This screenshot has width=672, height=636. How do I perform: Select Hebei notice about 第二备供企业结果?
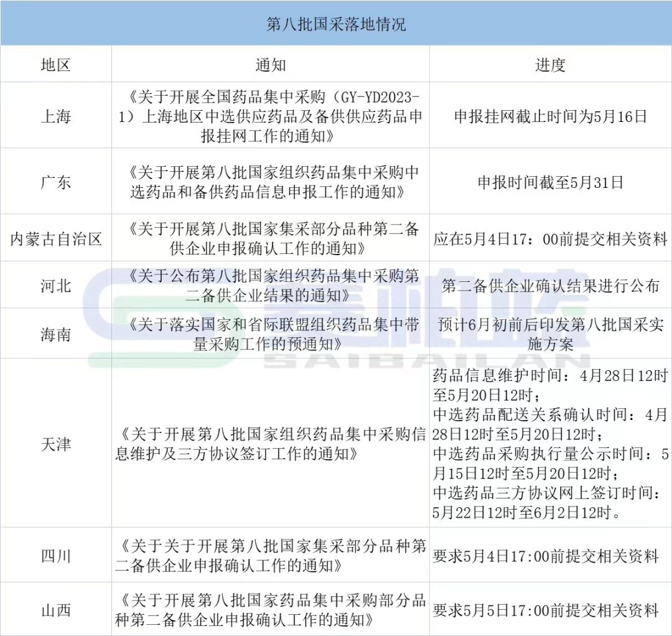click(x=271, y=286)
